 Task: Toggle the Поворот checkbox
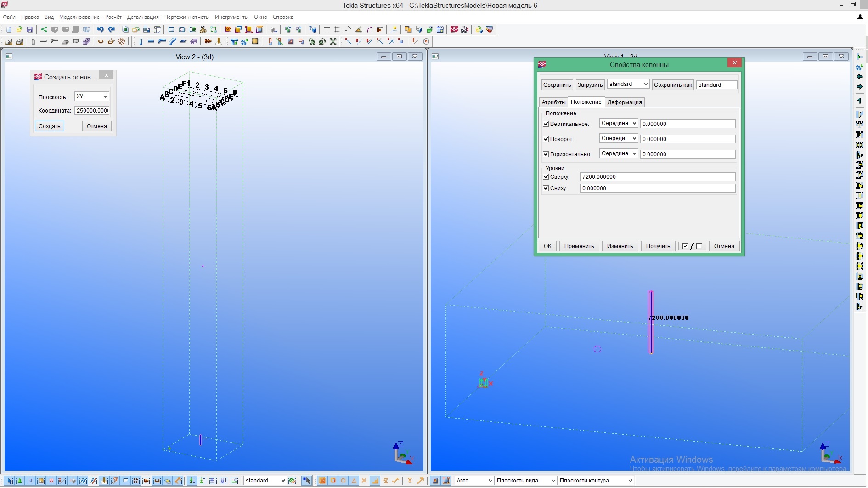pos(546,139)
